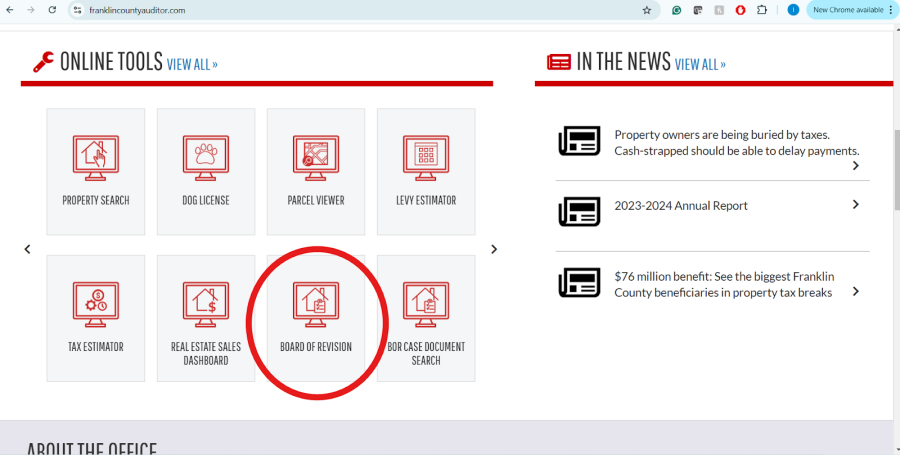Open the Levy Estimator tool icon
The image size is (900, 455).
[x=426, y=158]
